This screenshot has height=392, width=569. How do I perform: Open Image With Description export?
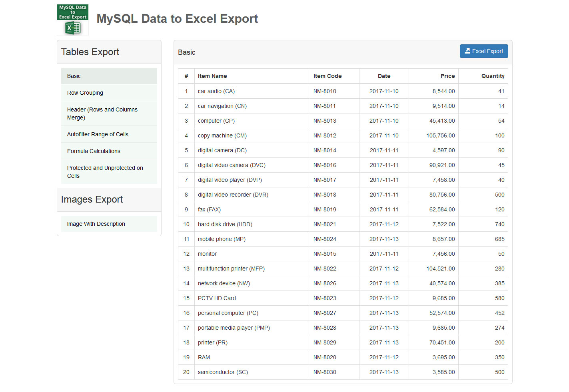coord(109,224)
